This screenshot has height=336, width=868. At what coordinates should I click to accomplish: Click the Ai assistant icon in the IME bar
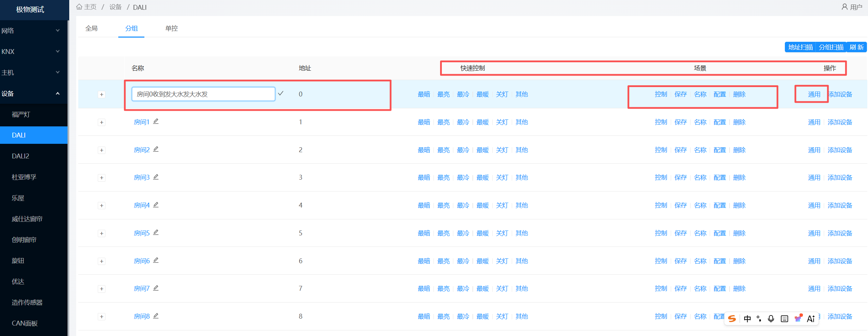(x=811, y=319)
